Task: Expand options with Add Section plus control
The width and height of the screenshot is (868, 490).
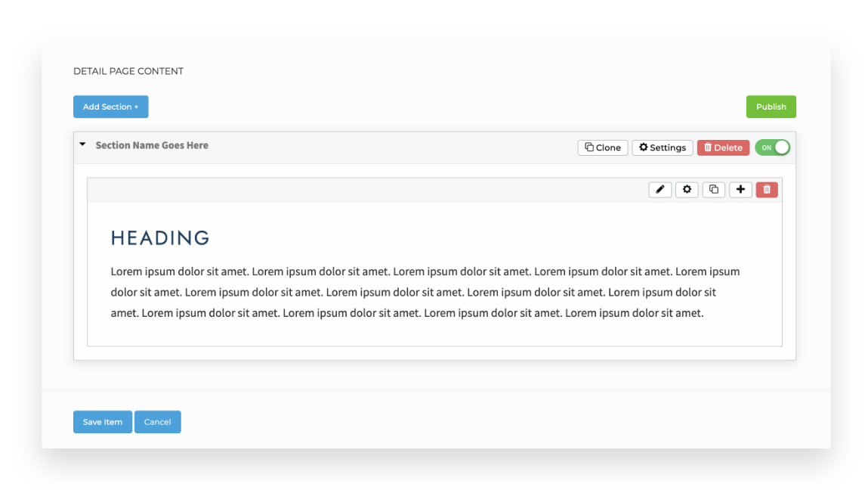Action: [110, 107]
